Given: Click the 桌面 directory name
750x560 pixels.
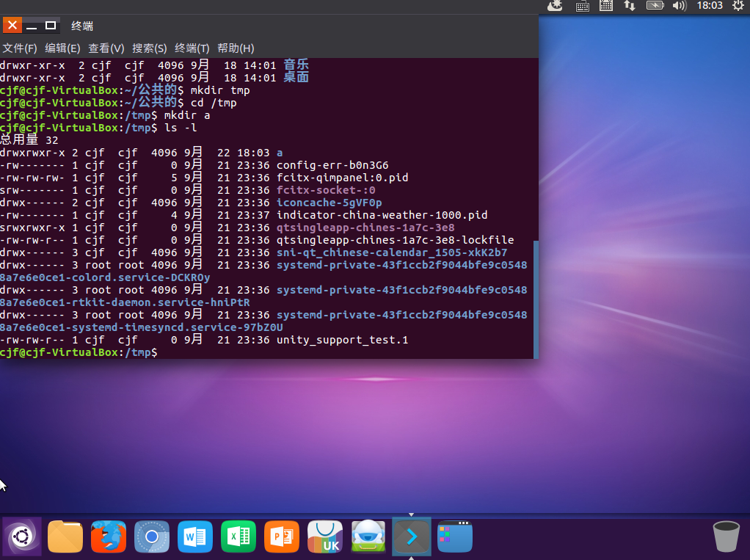Looking at the screenshot, I should 296,77.
